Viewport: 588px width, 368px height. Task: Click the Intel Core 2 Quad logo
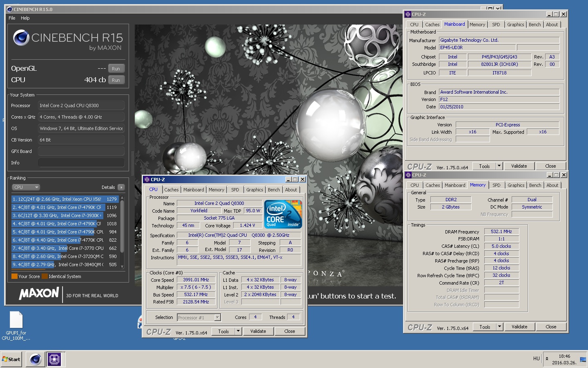click(283, 214)
